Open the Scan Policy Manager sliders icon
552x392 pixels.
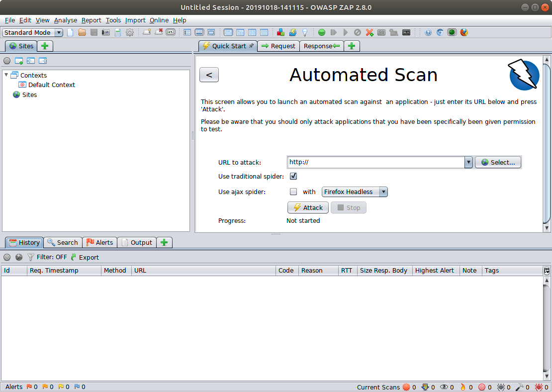381,32
